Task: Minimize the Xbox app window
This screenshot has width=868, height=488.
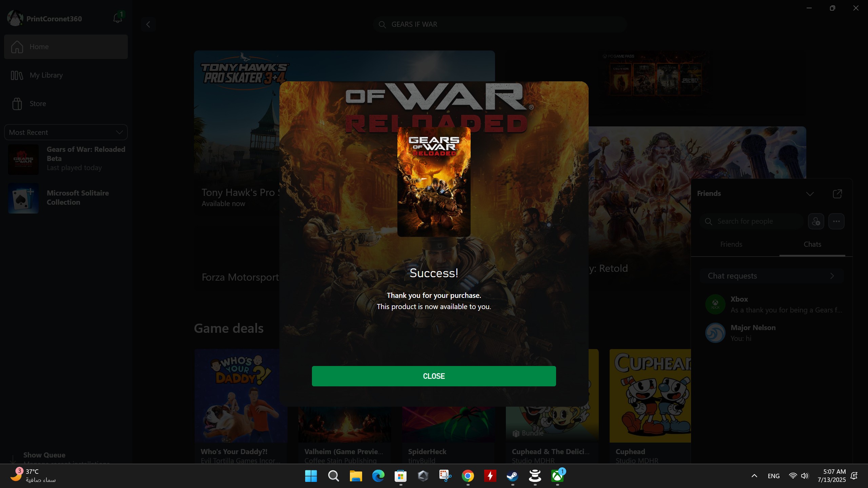Action: (809, 8)
